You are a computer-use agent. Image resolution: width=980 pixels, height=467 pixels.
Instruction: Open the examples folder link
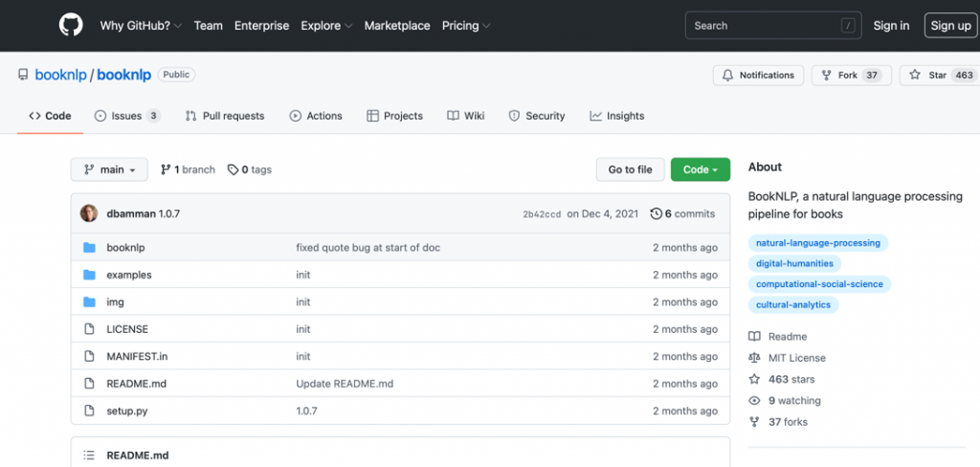[129, 275]
